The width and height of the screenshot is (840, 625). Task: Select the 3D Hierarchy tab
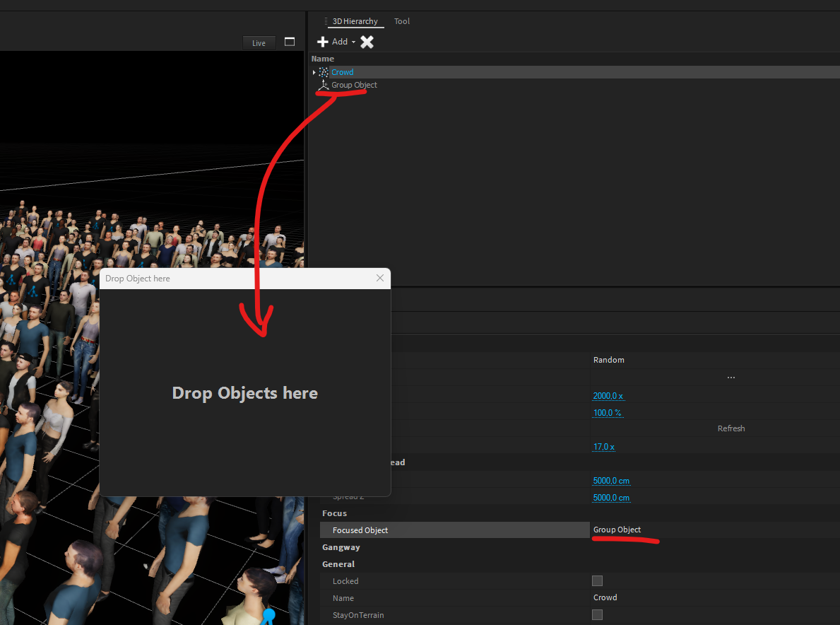[355, 21]
